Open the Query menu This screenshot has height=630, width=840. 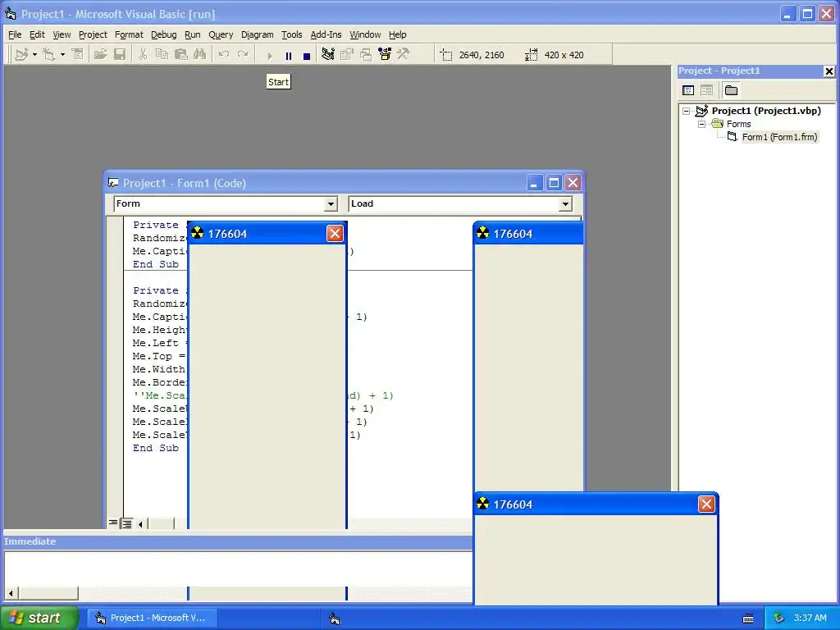[x=221, y=34]
